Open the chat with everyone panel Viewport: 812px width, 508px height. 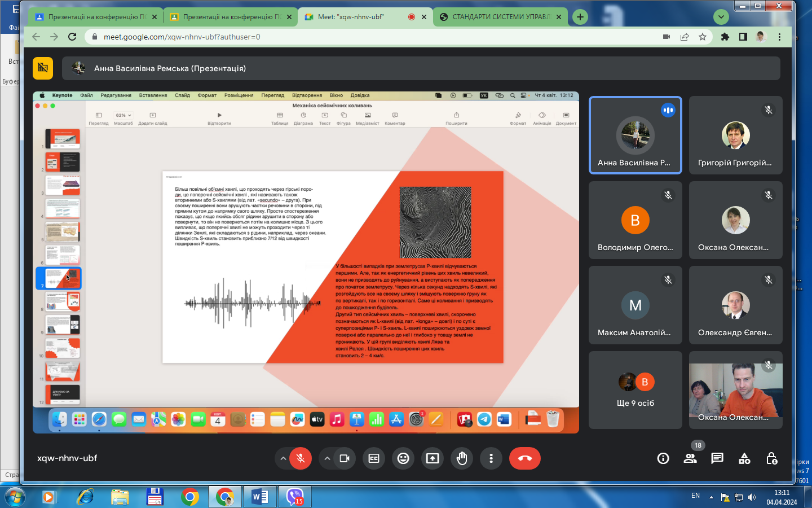(717, 458)
